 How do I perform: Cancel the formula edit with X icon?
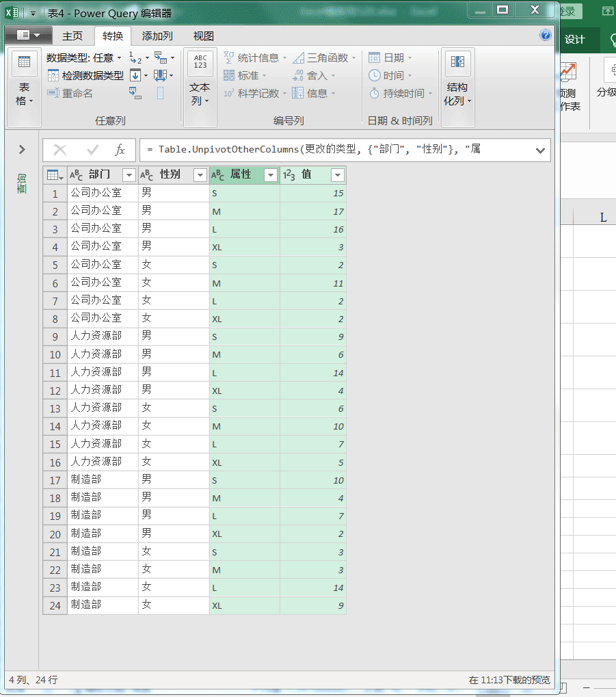60,150
